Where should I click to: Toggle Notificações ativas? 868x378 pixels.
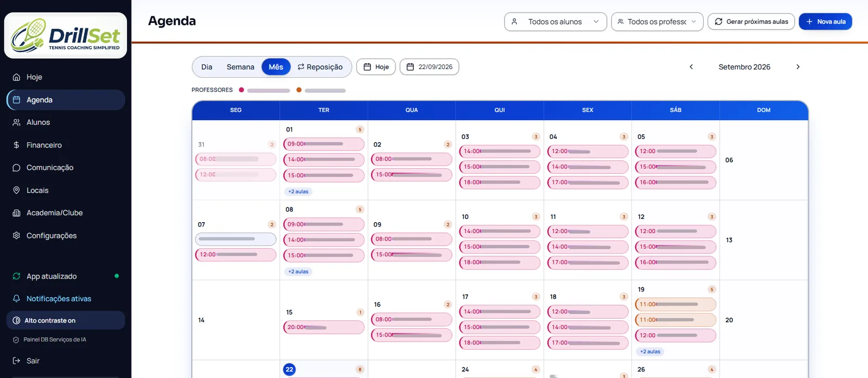[66, 299]
